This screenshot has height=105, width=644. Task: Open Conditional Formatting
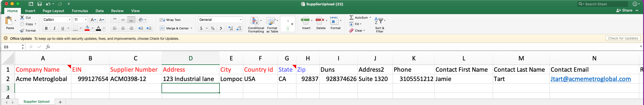coord(256,25)
